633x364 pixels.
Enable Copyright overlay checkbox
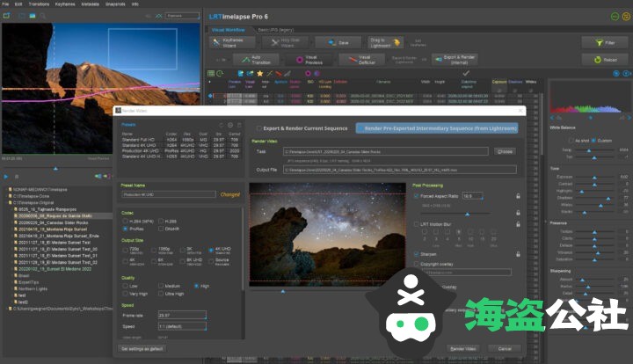point(416,264)
